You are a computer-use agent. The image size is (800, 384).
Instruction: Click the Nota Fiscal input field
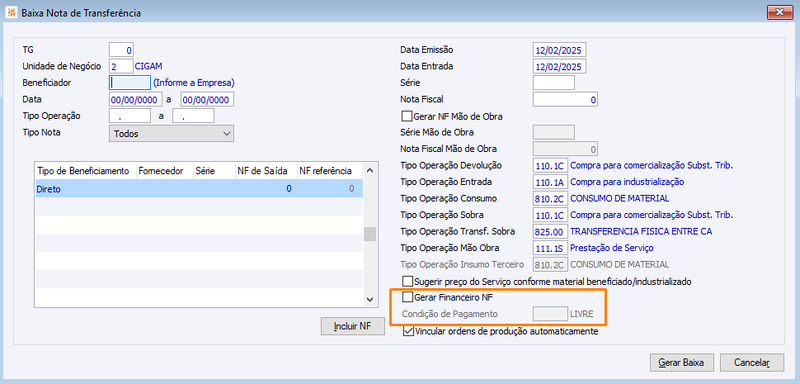565,99
